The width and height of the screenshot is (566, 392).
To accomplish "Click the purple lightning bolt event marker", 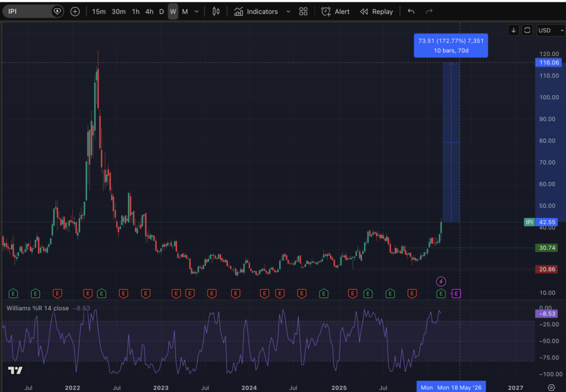I will (441, 281).
